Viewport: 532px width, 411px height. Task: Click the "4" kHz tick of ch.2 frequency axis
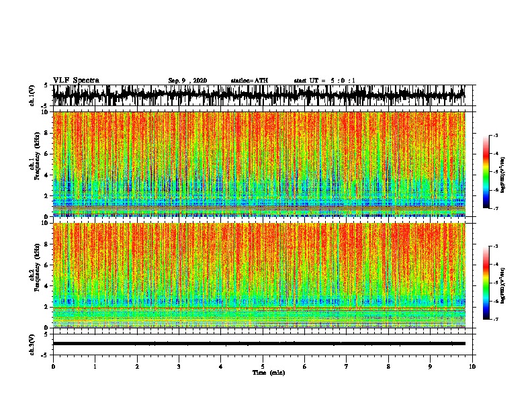pyautogui.click(x=48, y=286)
